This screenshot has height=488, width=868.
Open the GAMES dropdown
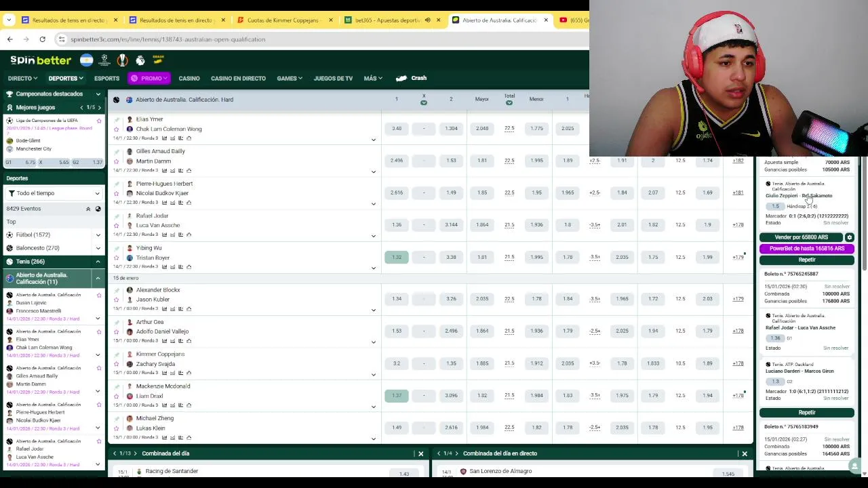click(290, 78)
